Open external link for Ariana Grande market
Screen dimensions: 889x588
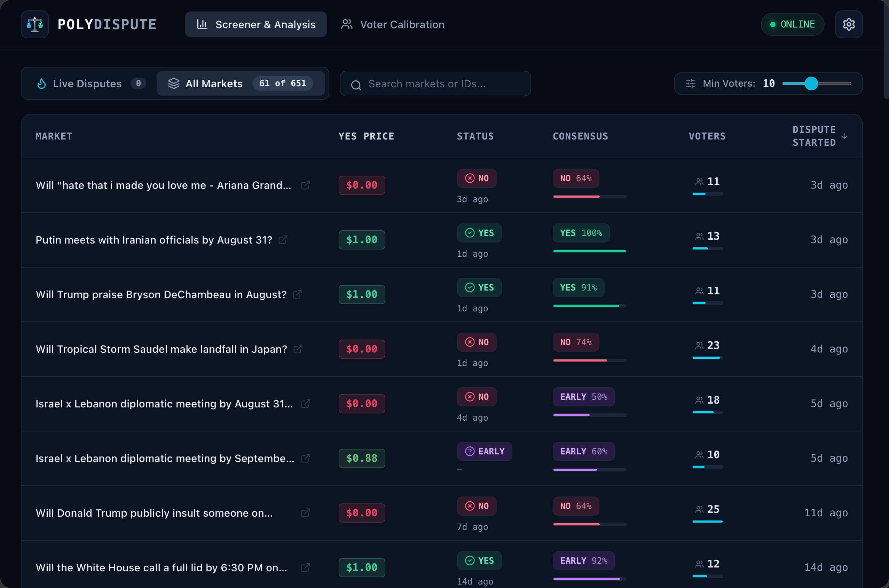pyautogui.click(x=306, y=185)
